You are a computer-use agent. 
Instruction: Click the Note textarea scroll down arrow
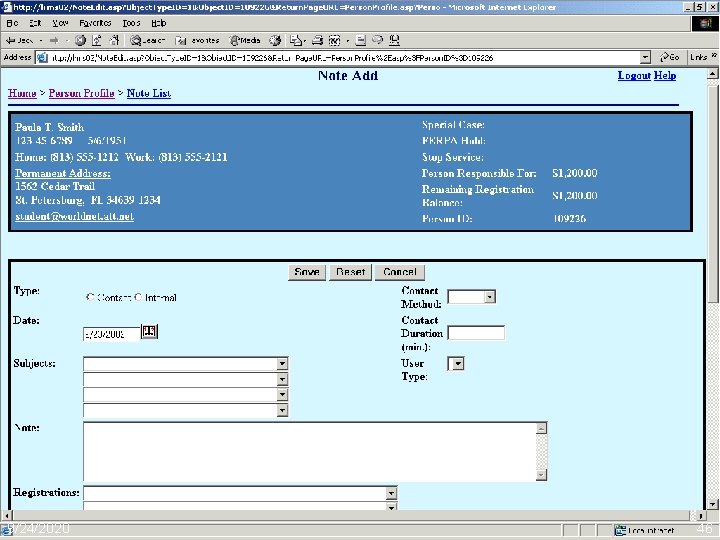541,475
